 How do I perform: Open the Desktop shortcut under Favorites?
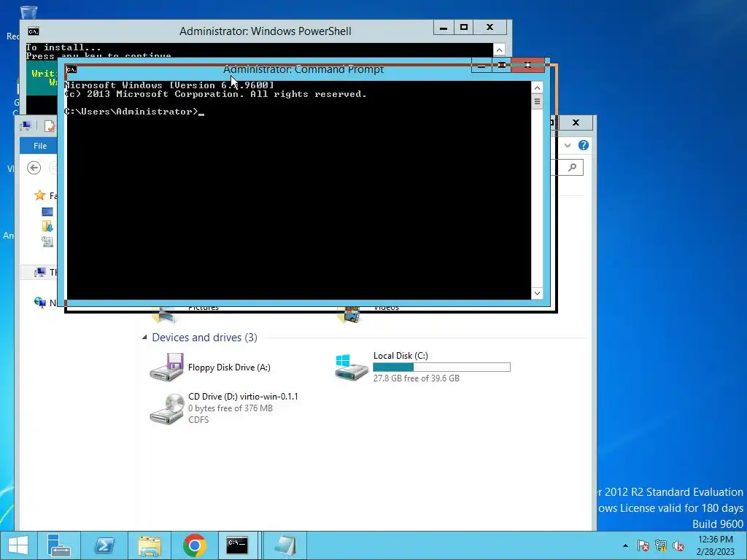[47, 211]
